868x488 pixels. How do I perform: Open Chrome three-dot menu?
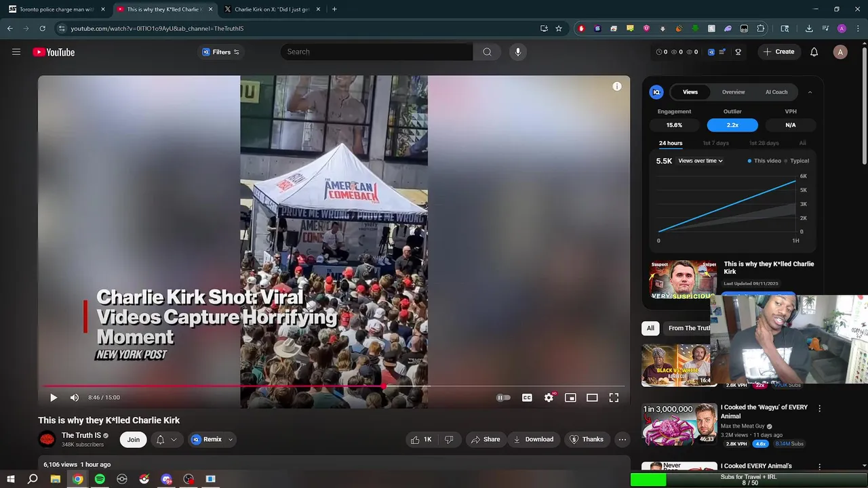coord(857,28)
